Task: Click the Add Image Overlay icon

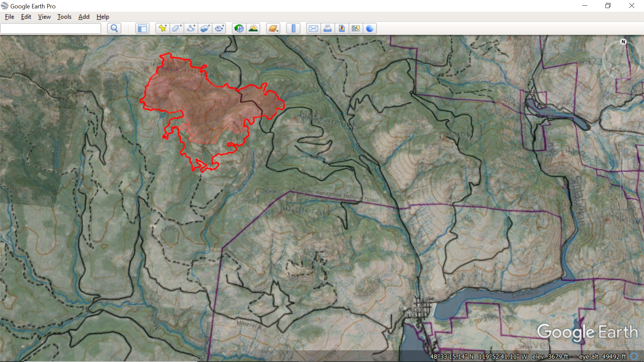Action: (205, 28)
